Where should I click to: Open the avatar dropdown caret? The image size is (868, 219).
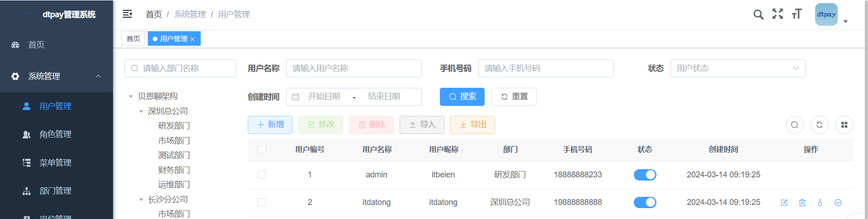pyautogui.click(x=845, y=21)
